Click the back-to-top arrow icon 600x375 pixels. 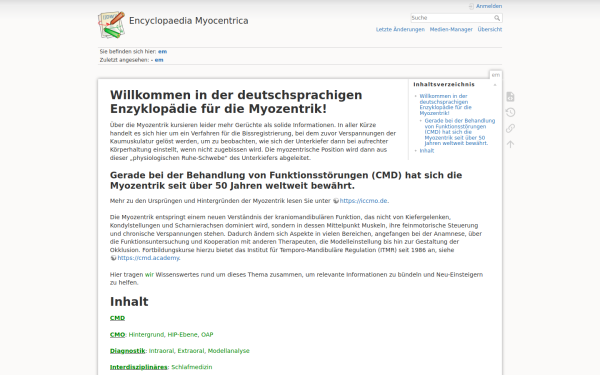510,144
